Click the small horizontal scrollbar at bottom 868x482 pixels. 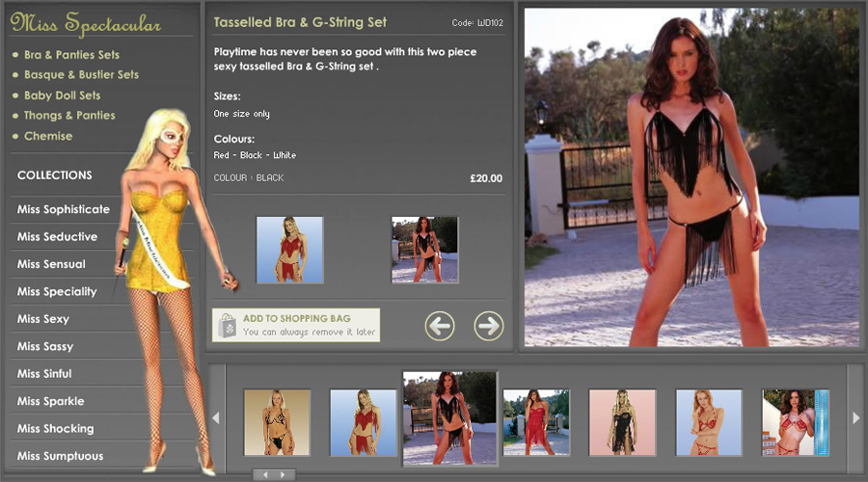click(274, 474)
